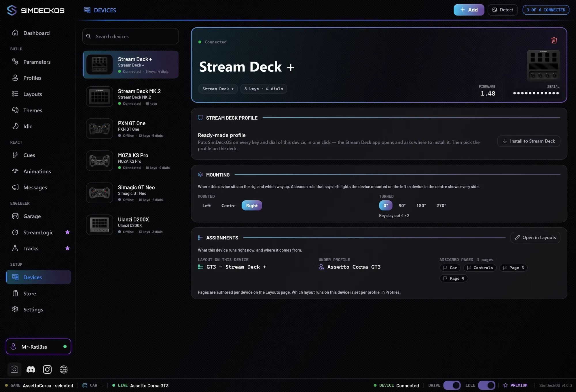
Task: Click the Tracks premium star icon
Action: point(67,248)
